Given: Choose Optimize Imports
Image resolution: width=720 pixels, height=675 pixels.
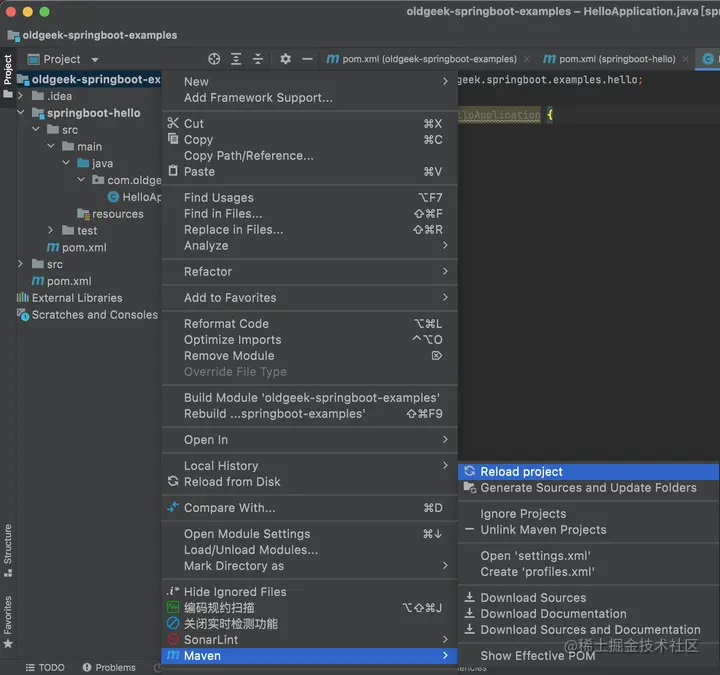Looking at the screenshot, I should tap(309, 339).
